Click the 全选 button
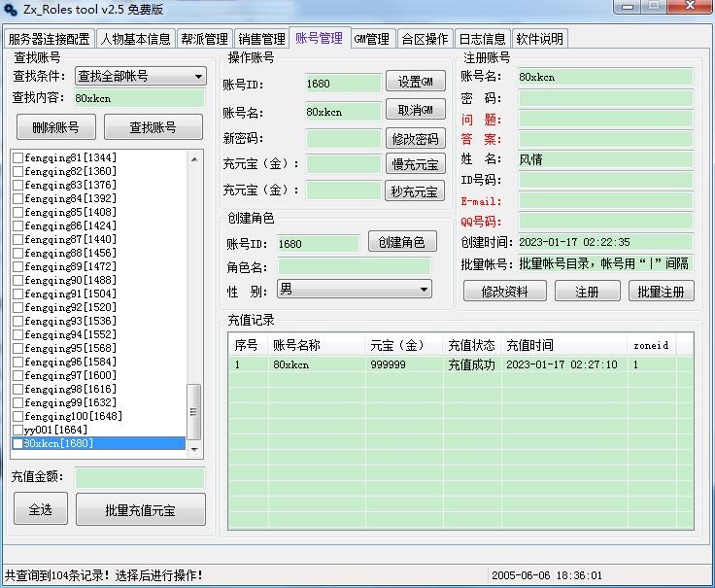The height and width of the screenshot is (588, 715). point(41,508)
